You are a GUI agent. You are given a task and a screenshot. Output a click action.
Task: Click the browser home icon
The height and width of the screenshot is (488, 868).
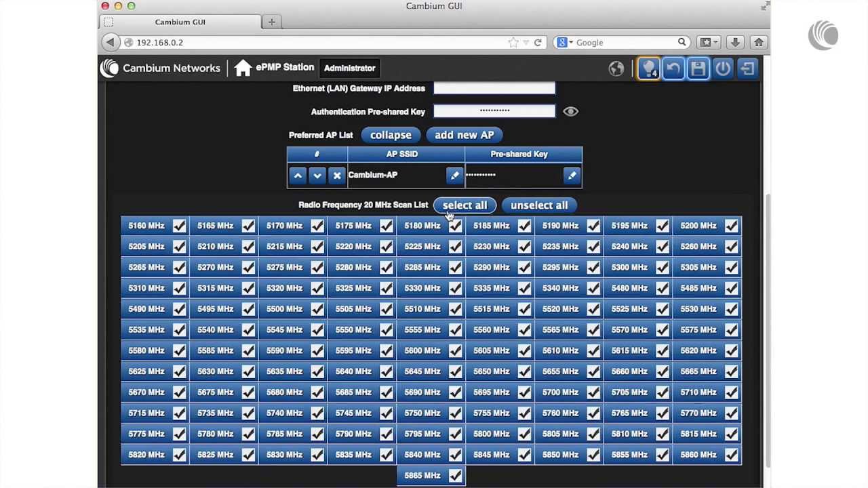click(x=759, y=42)
